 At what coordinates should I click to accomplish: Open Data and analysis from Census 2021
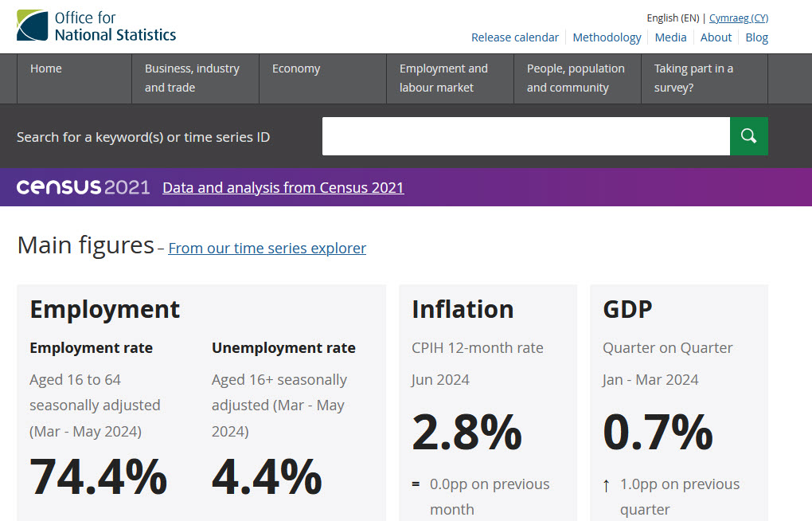pos(283,188)
